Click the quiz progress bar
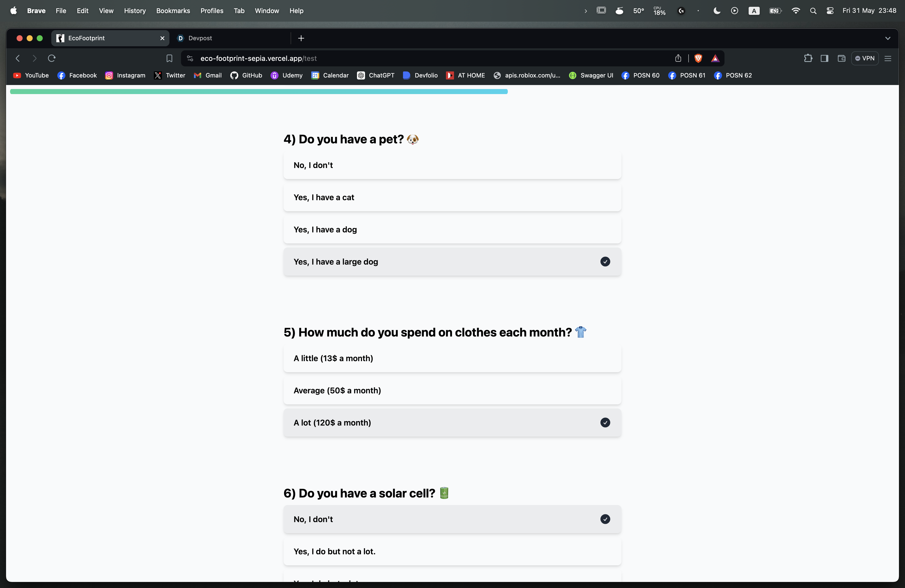This screenshot has height=588, width=905. click(x=259, y=92)
